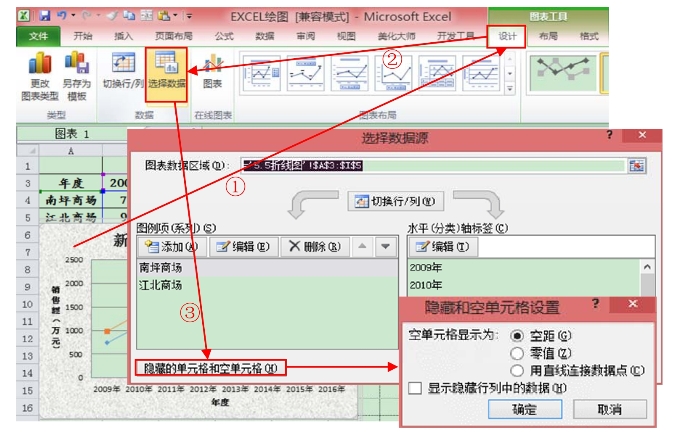698x440 pixels.
Task: Click 添加(A) add series button
Action: 172,247
